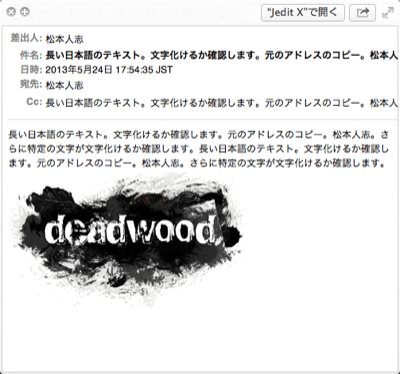Click the 日時 label
This screenshot has width=400, height=374.
31,70
